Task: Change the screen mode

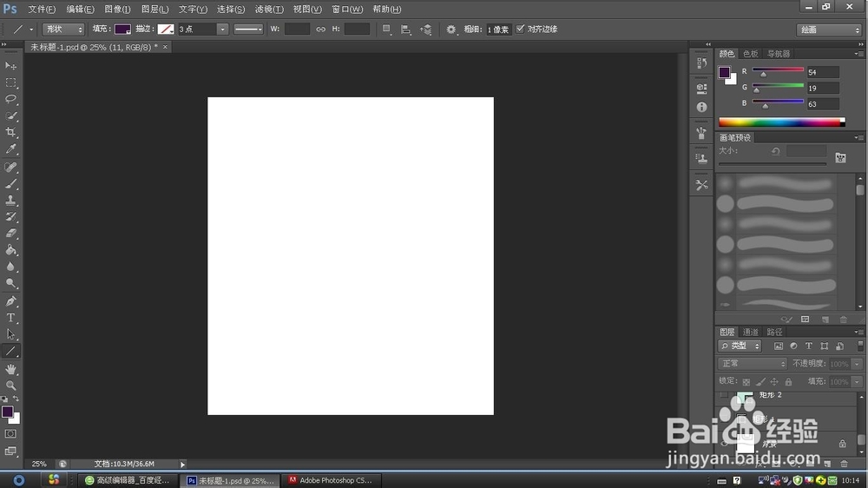Action: [10, 451]
